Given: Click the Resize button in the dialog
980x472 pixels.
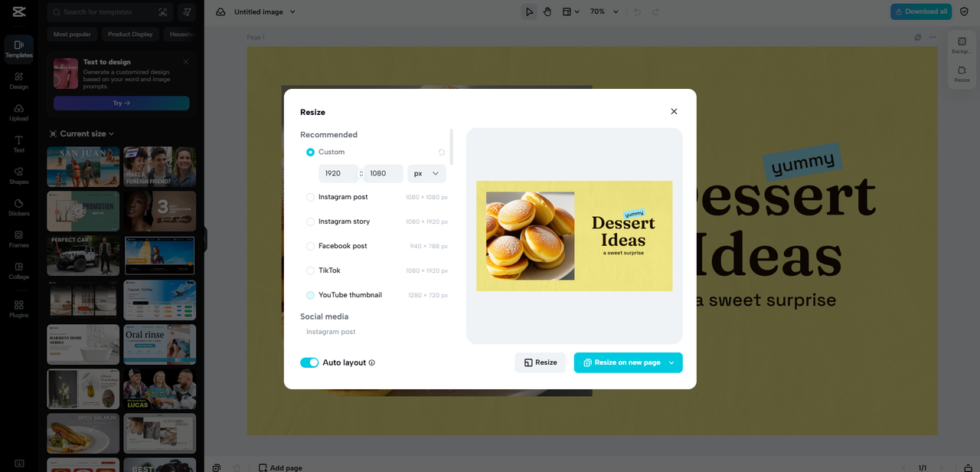Looking at the screenshot, I should tap(540, 362).
